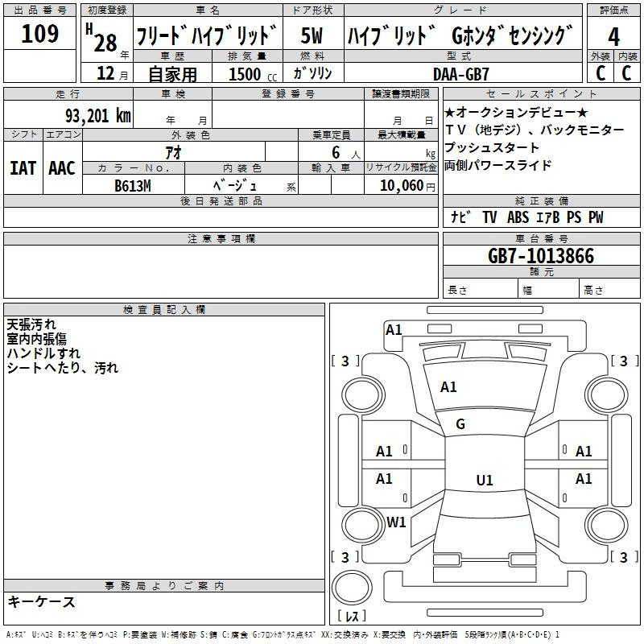The image size is (644, 644).
Task: Select chassis number GB7-1013866
Action: click(x=541, y=256)
